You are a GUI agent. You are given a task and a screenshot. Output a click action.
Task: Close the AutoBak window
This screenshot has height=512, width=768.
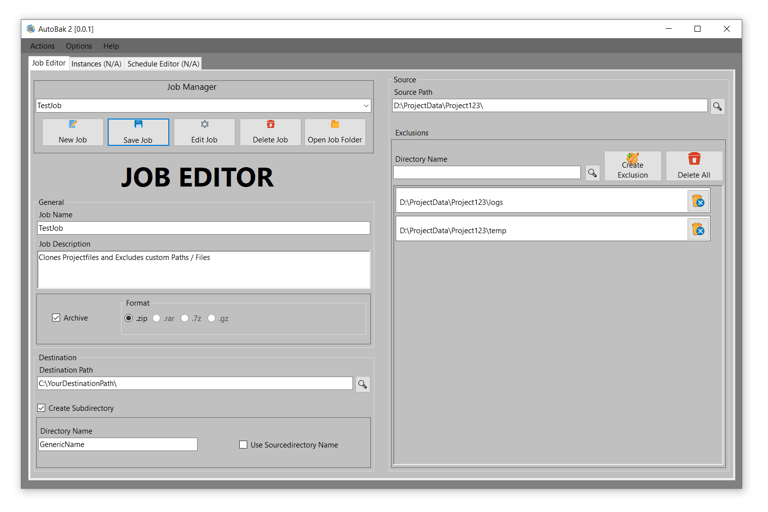tap(727, 29)
